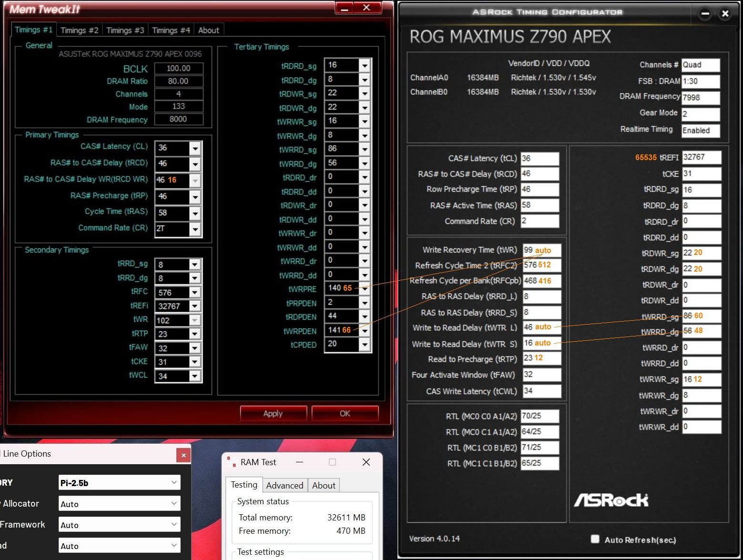Click the RAM Test app icon in title bar

click(232, 462)
